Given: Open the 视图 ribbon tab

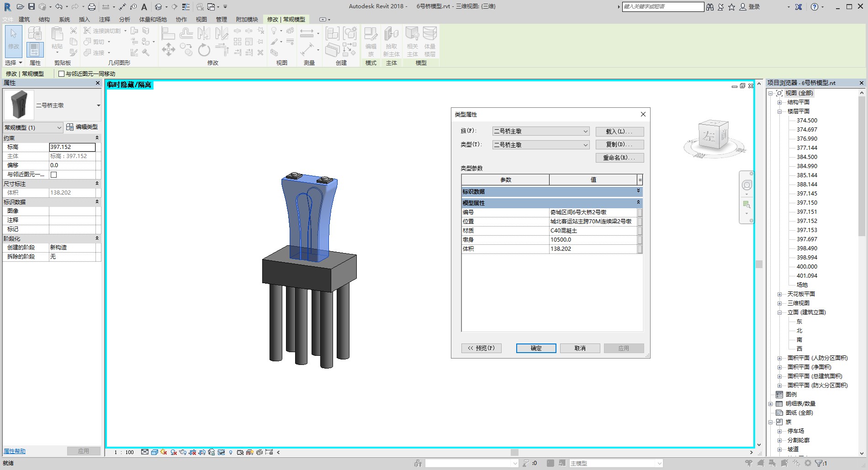Looking at the screenshot, I should point(201,20).
